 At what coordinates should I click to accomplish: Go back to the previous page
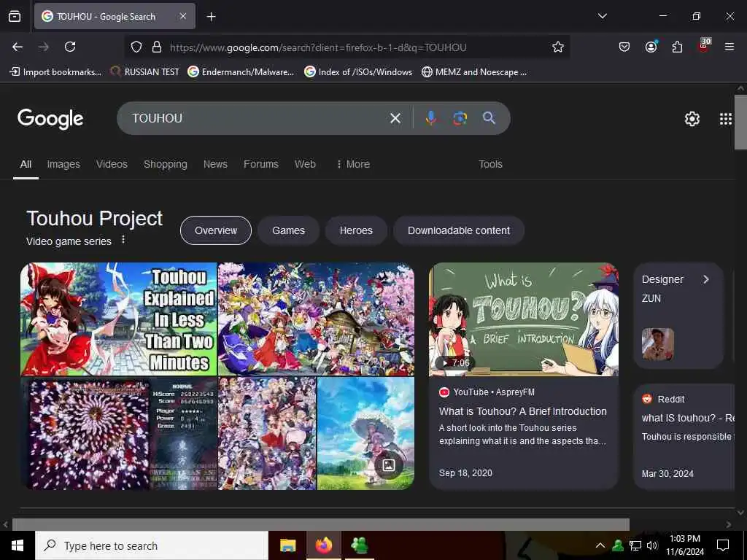[18, 47]
